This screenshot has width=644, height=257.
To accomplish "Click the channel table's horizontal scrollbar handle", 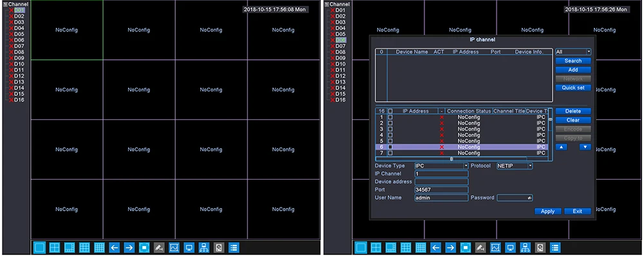I will pyautogui.click(x=451, y=159).
